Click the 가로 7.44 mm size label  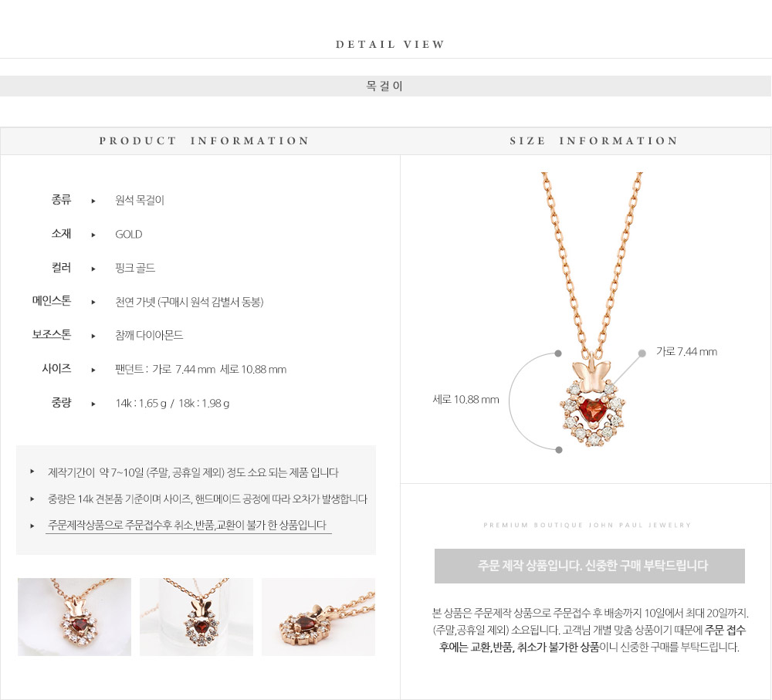click(686, 351)
